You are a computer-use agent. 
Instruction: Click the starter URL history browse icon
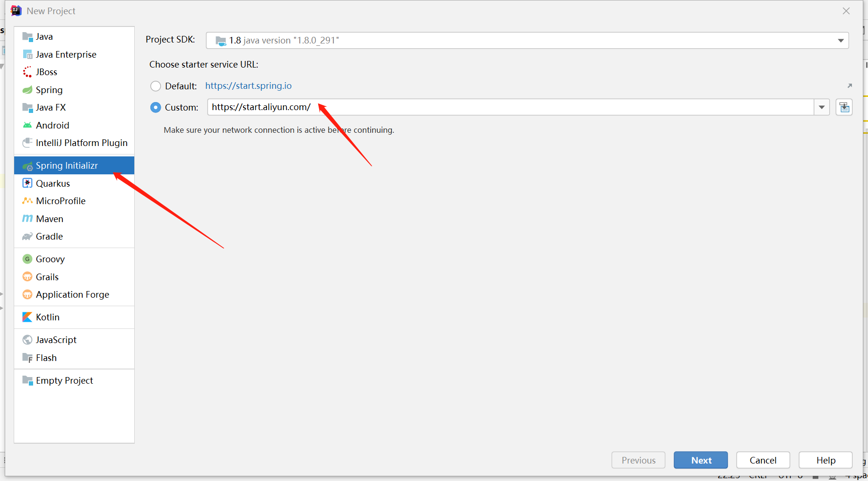844,107
